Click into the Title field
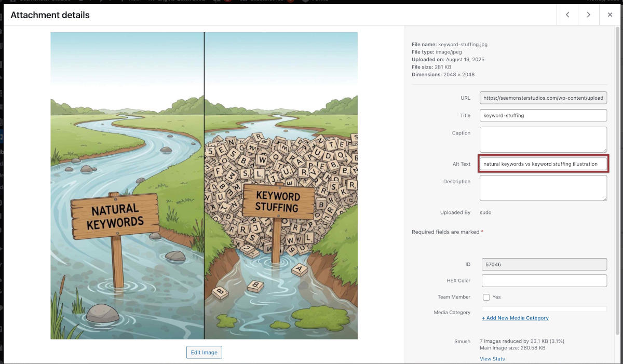623x364 pixels. (544, 115)
